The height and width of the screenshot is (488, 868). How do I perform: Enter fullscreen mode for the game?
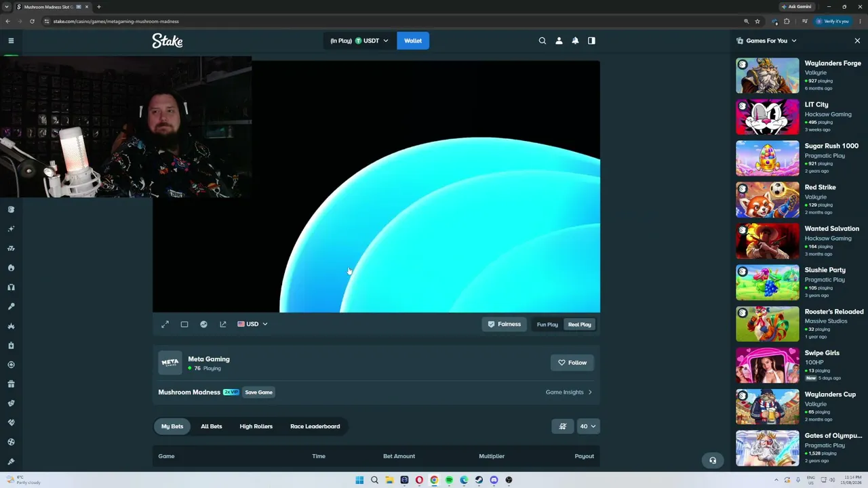tap(165, 325)
